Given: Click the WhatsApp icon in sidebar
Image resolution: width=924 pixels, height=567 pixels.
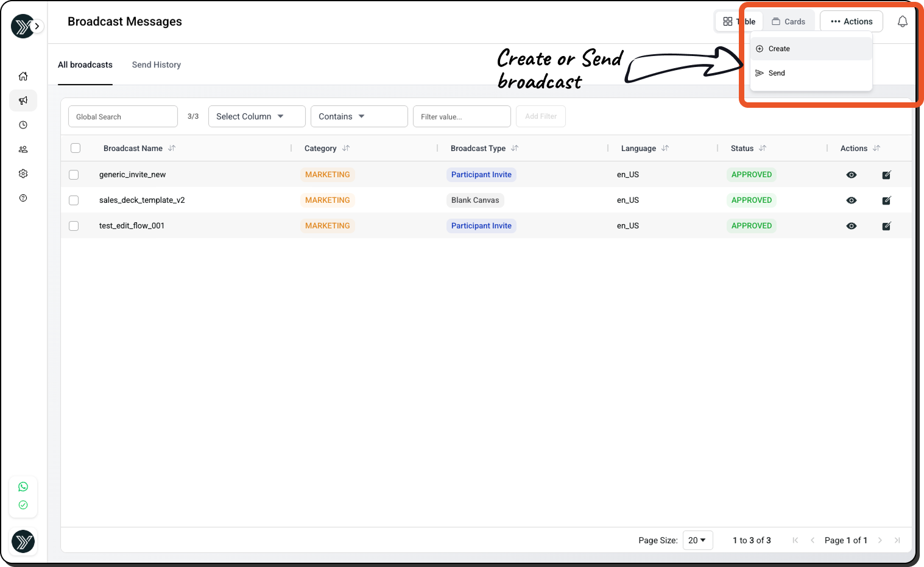Looking at the screenshot, I should (x=23, y=487).
